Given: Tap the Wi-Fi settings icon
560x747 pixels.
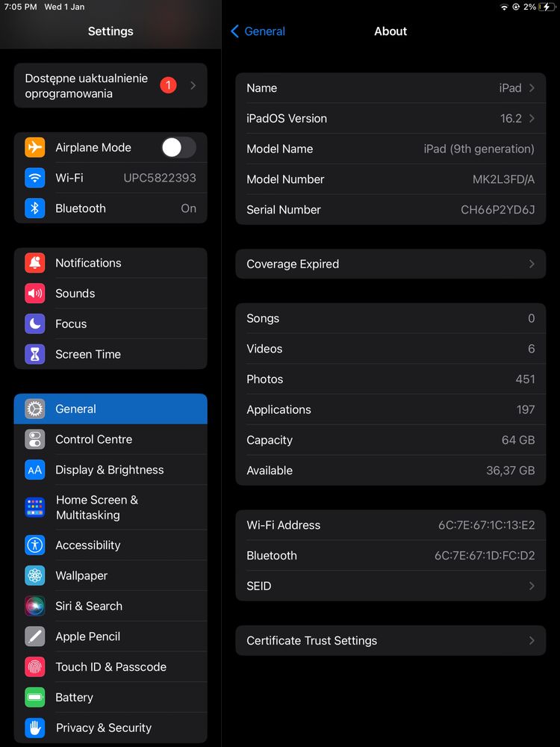Looking at the screenshot, I should [x=35, y=178].
